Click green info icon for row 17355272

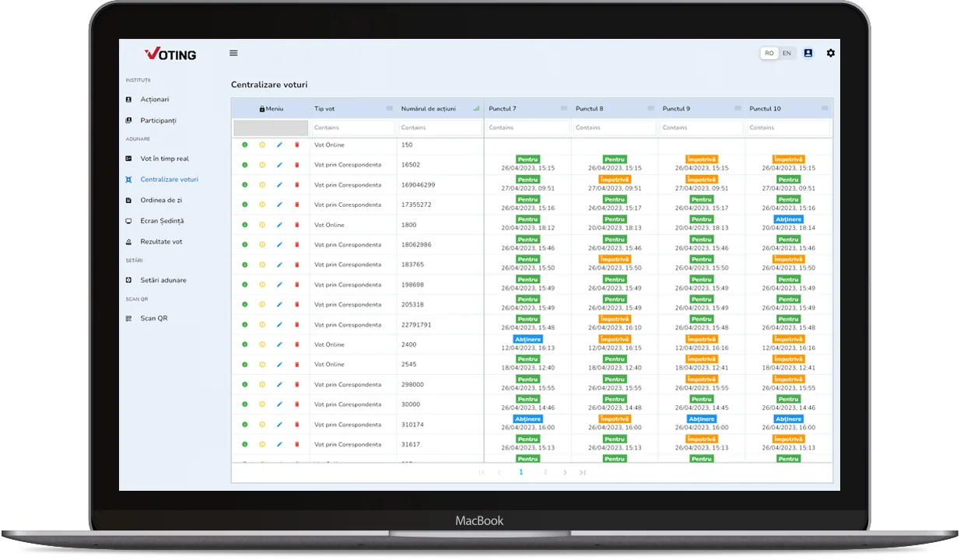pos(244,205)
